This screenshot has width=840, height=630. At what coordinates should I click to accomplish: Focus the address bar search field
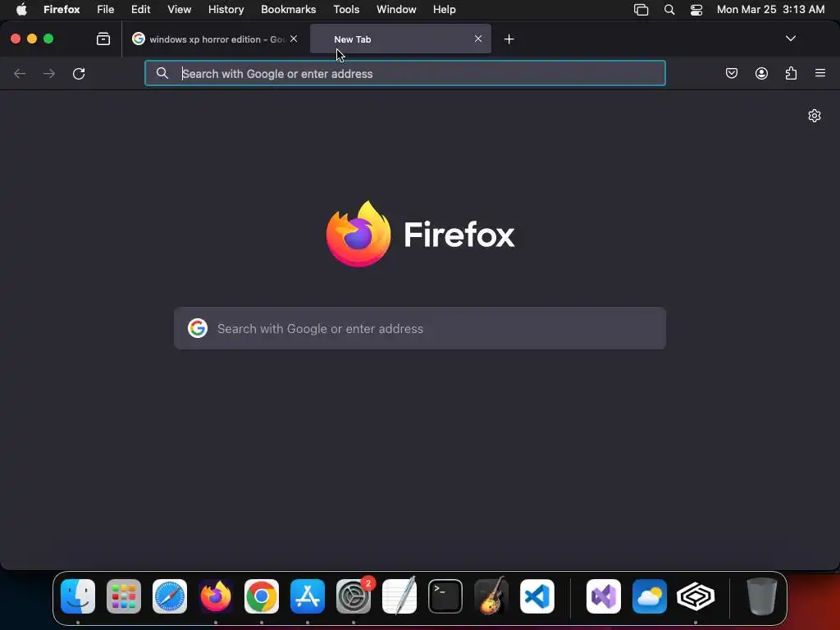(x=405, y=73)
